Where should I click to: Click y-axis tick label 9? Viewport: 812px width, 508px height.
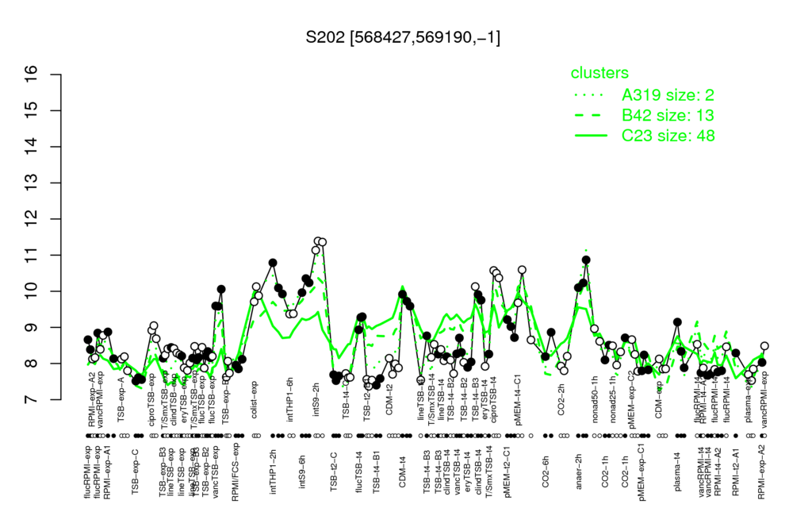32,328
